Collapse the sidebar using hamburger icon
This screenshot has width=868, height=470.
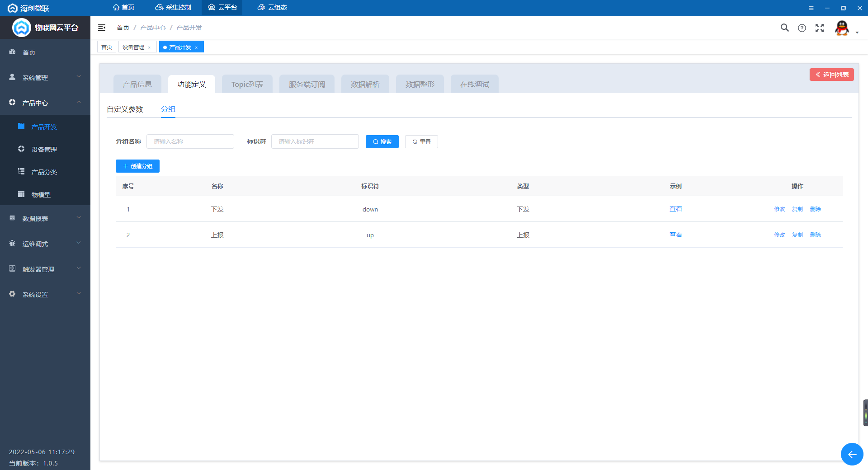point(102,28)
